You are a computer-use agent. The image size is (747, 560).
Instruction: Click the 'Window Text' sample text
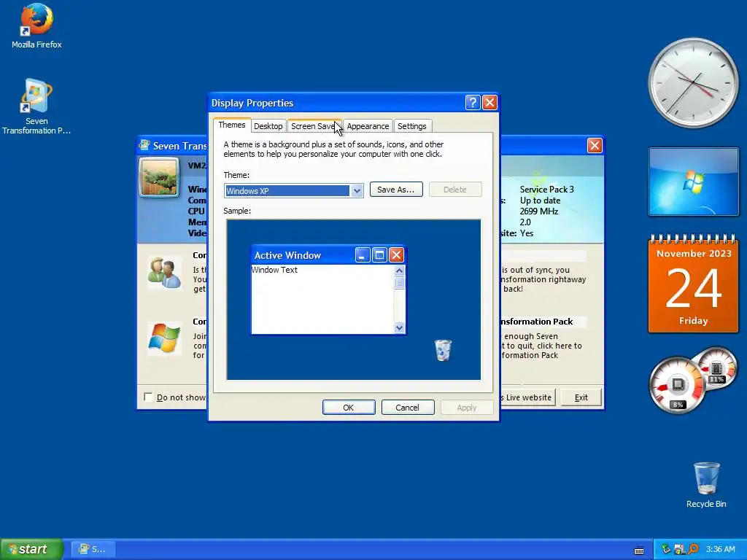275,270
